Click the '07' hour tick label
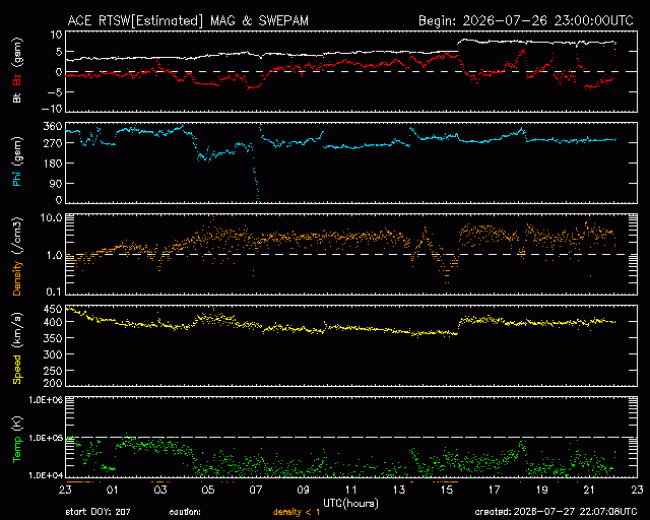650x520 pixels. (256, 490)
